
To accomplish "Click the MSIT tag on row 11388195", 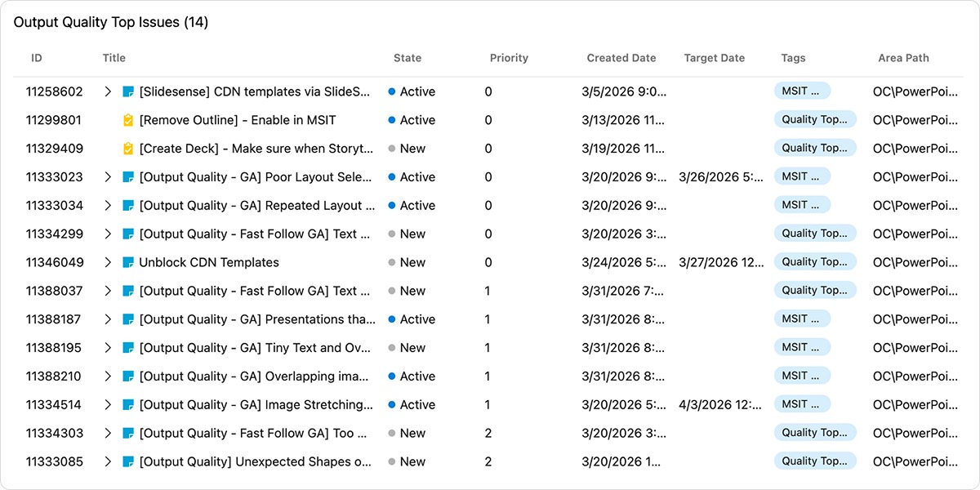I will click(x=802, y=347).
